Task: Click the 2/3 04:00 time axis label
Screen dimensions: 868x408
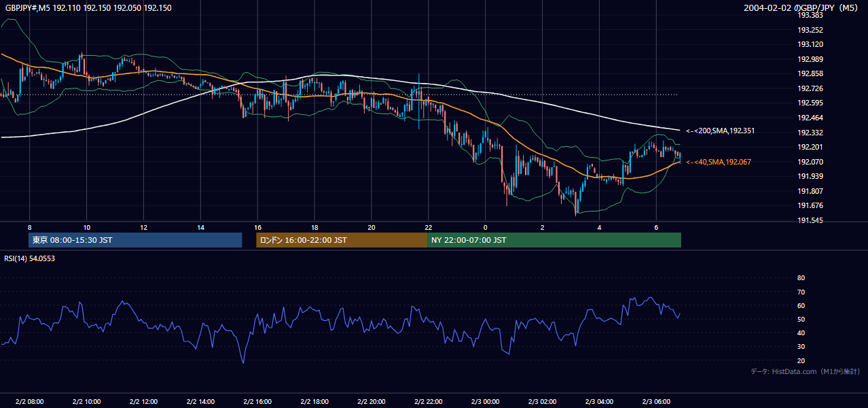Action: pyautogui.click(x=600, y=401)
